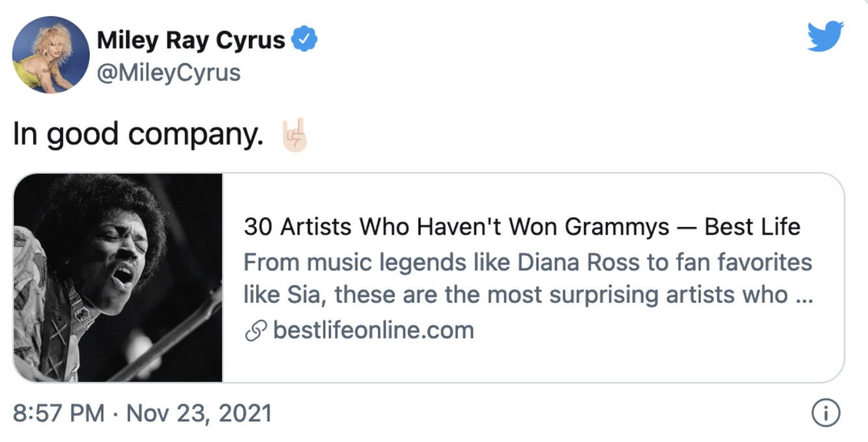Click the Twitter bird logo
868x442 pixels.
coord(826,36)
